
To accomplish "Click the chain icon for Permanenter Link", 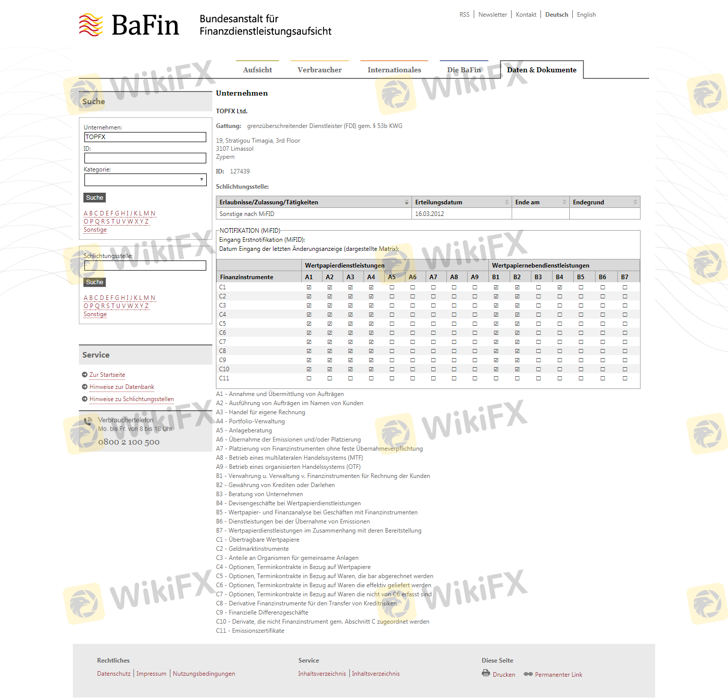I will point(528,674).
